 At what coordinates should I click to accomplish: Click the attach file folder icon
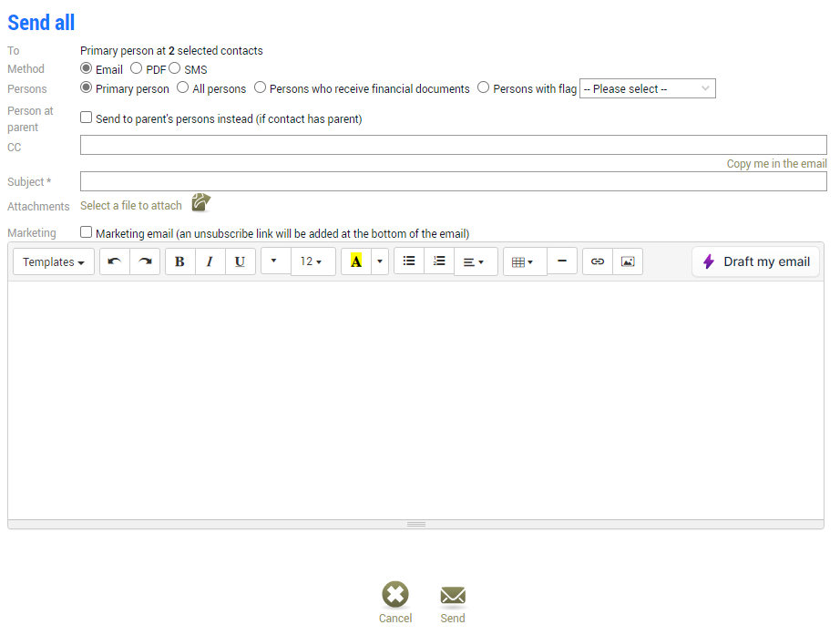(x=201, y=202)
